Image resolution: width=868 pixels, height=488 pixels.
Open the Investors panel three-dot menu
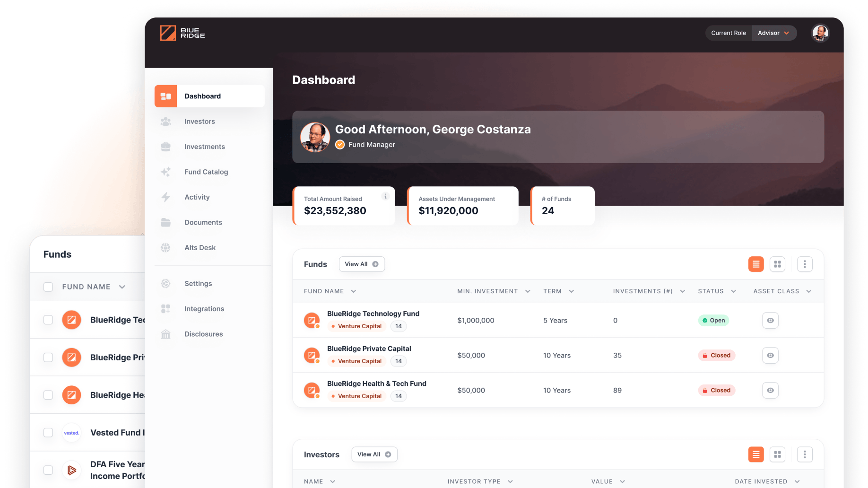pyautogui.click(x=805, y=454)
